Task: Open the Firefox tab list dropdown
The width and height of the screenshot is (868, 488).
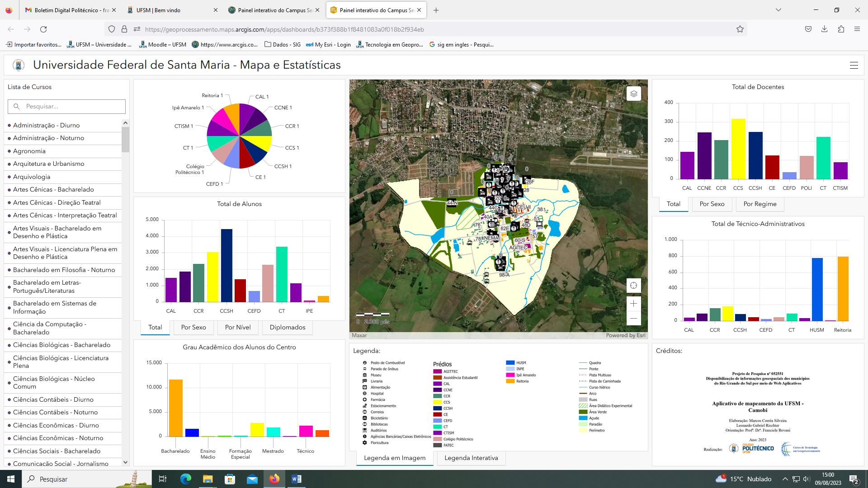Action: click(x=778, y=10)
